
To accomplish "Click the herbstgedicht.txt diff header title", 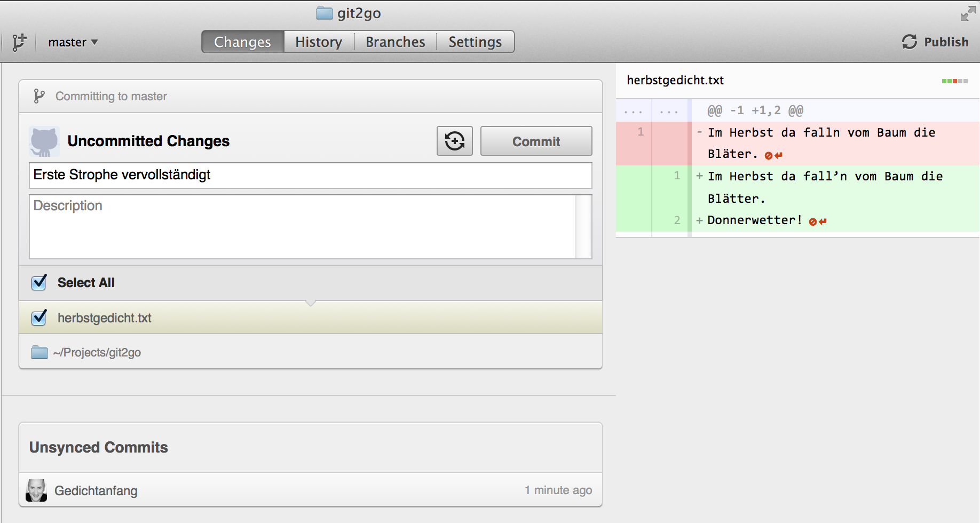I will (675, 80).
